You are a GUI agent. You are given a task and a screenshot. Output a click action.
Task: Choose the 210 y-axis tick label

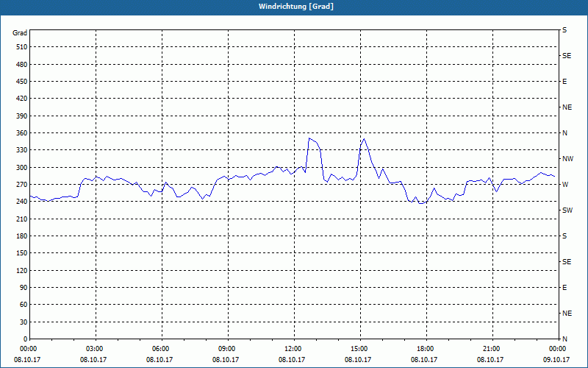(x=22, y=219)
